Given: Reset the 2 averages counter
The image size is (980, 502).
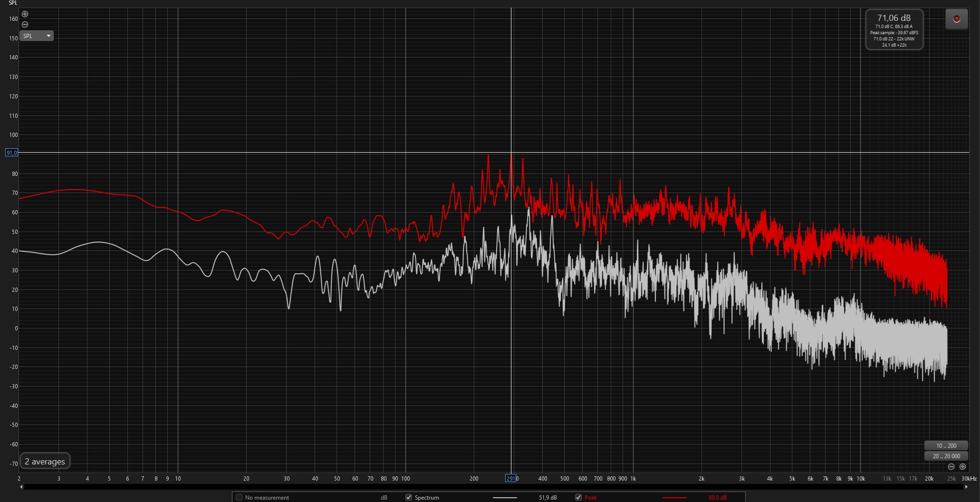Looking at the screenshot, I should click(45, 462).
